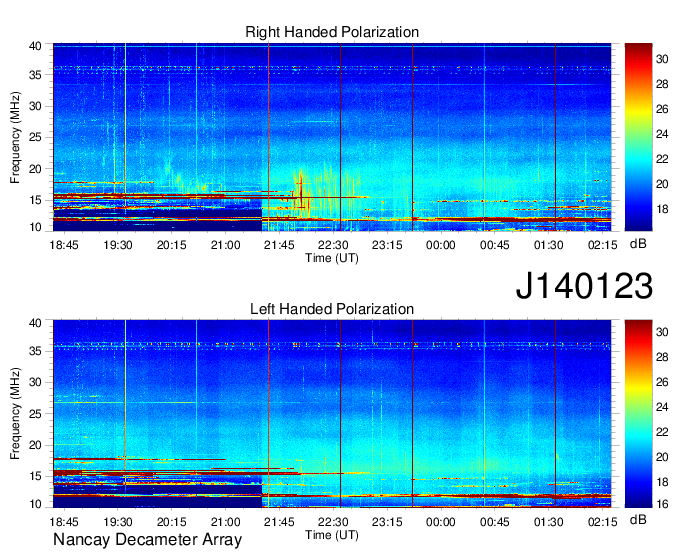Click the Left Handed Polarization plot title
Screen dimensions: 680x552
pos(332,309)
